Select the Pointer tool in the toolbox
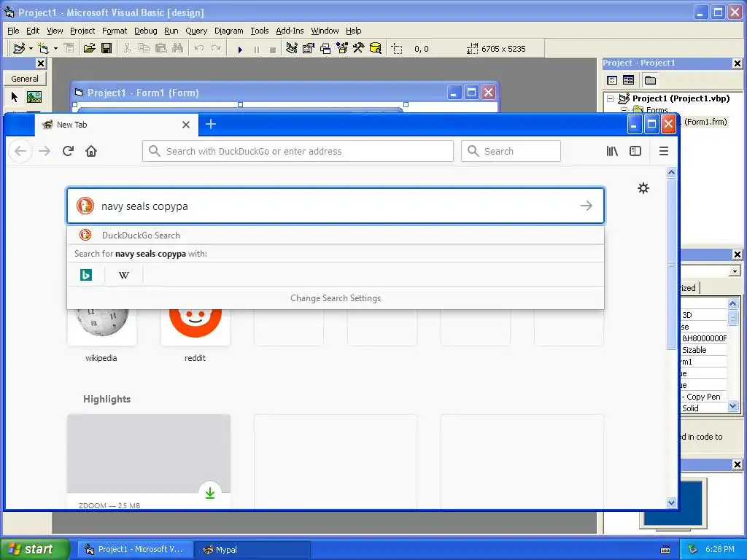Viewport: 747px width, 560px height. point(15,97)
